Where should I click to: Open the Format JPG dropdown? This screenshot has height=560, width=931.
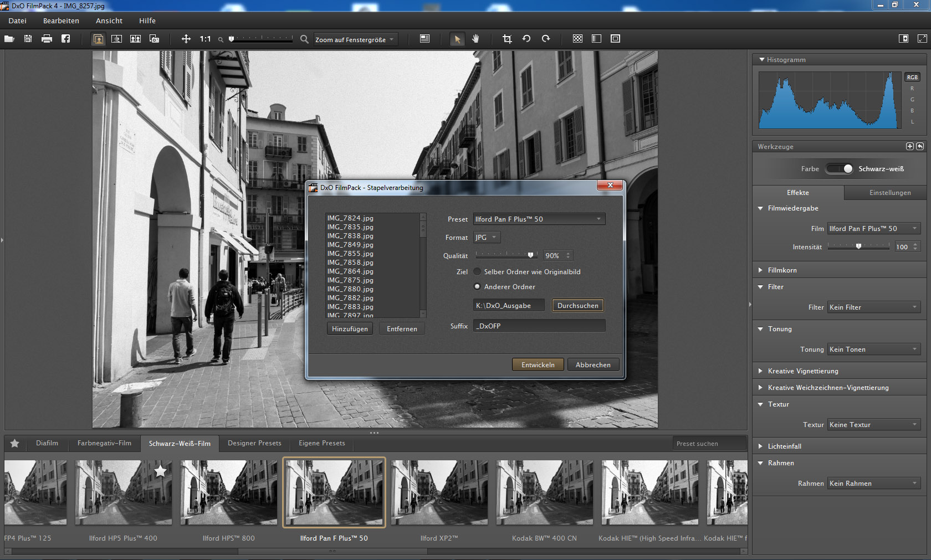pyautogui.click(x=487, y=238)
